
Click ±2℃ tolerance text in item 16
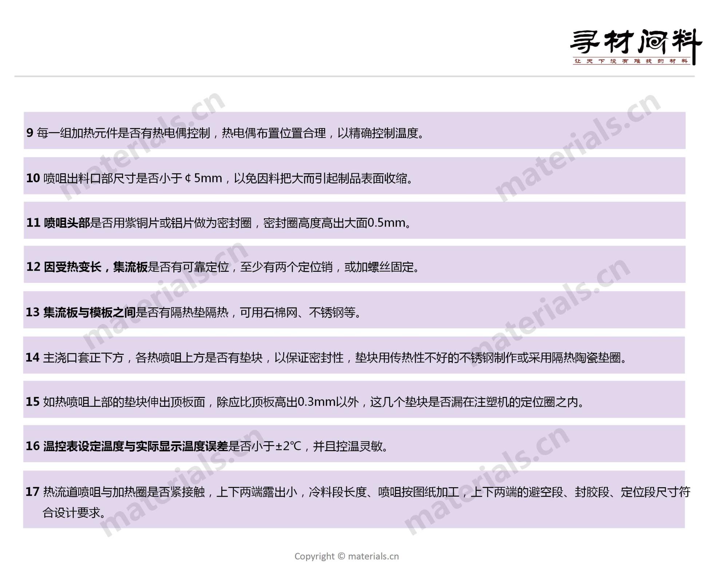point(288,446)
